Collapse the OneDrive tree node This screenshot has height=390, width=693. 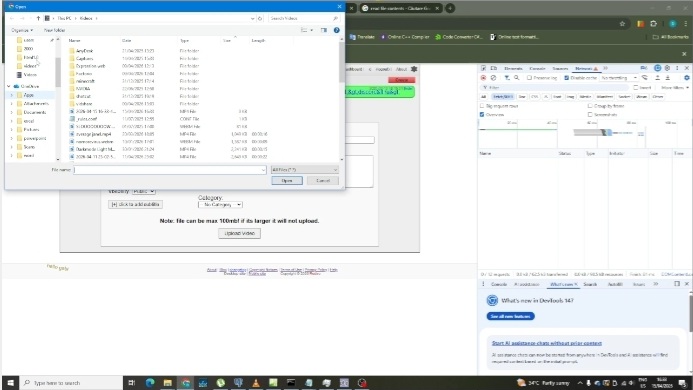(x=9, y=86)
